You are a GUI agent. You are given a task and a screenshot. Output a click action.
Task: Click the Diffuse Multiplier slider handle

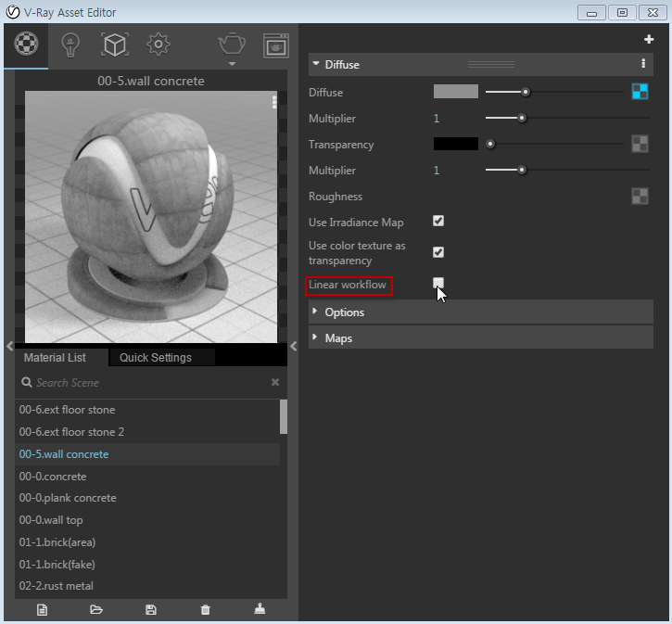[x=522, y=118]
